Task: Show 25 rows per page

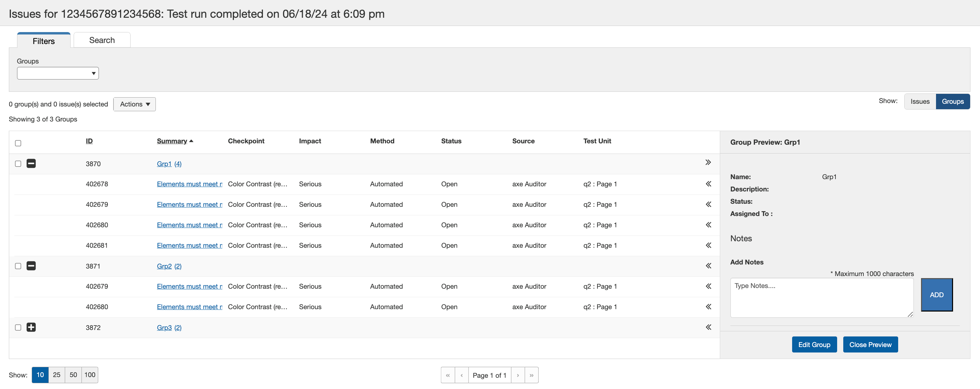Action: (x=57, y=375)
